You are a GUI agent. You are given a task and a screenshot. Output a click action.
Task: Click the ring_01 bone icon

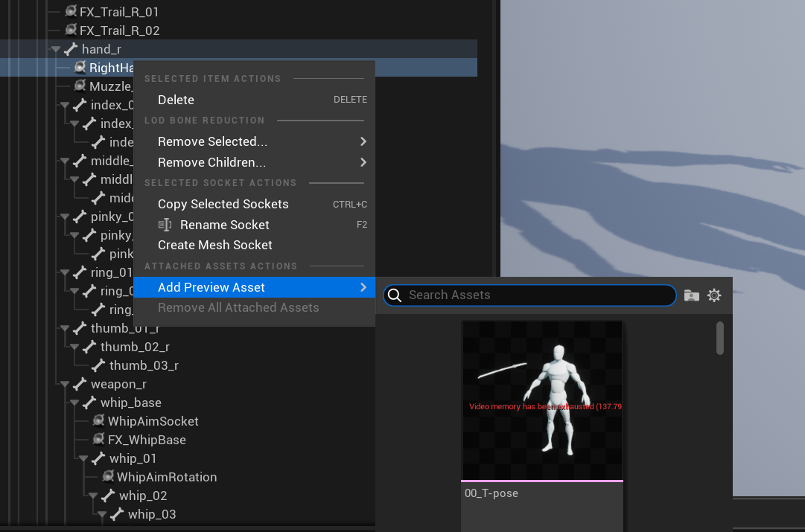[80, 272]
